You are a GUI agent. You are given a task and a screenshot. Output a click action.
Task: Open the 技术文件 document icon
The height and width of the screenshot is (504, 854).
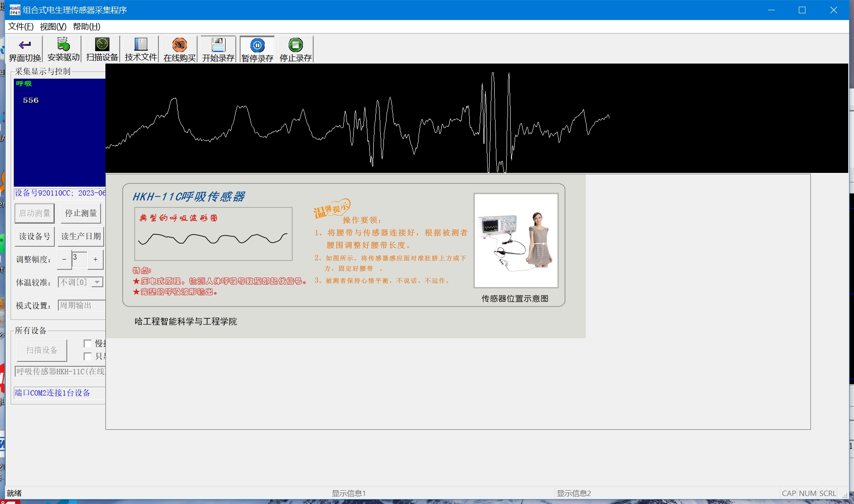(x=141, y=44)
